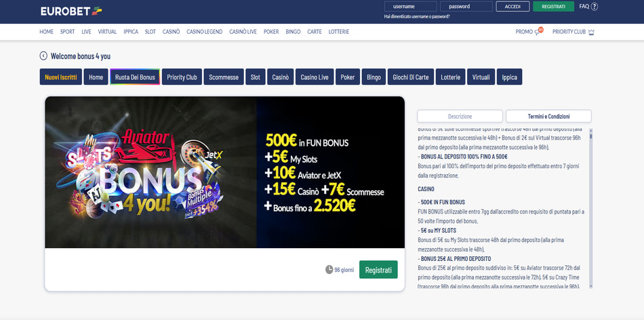This screenshot has width=644, height=320.
Task: Open CASINÒ in top navigation
Action: [x=172, y=32]
